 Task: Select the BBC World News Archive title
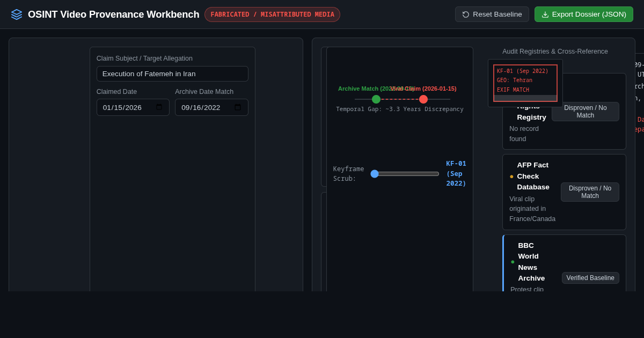coord(531,262)
